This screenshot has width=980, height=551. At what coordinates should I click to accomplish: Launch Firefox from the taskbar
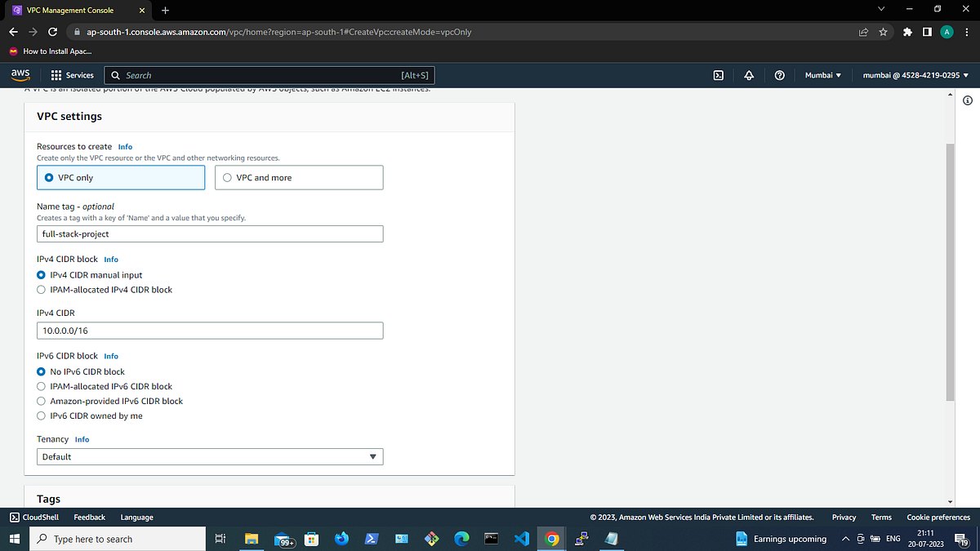[341, 538]
